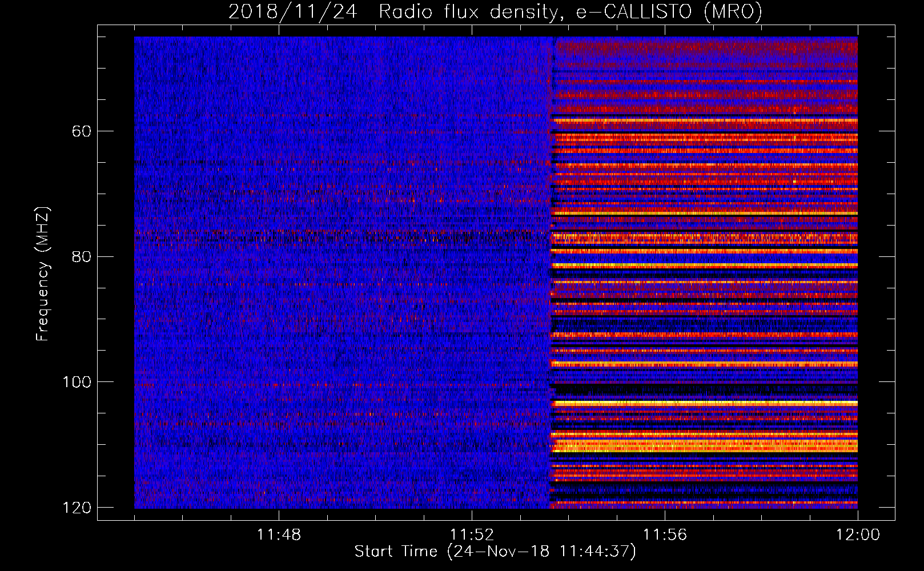Screen dimensions: 924x571
Task: Click the '11:52' time tick label
Action: (472, 535)
